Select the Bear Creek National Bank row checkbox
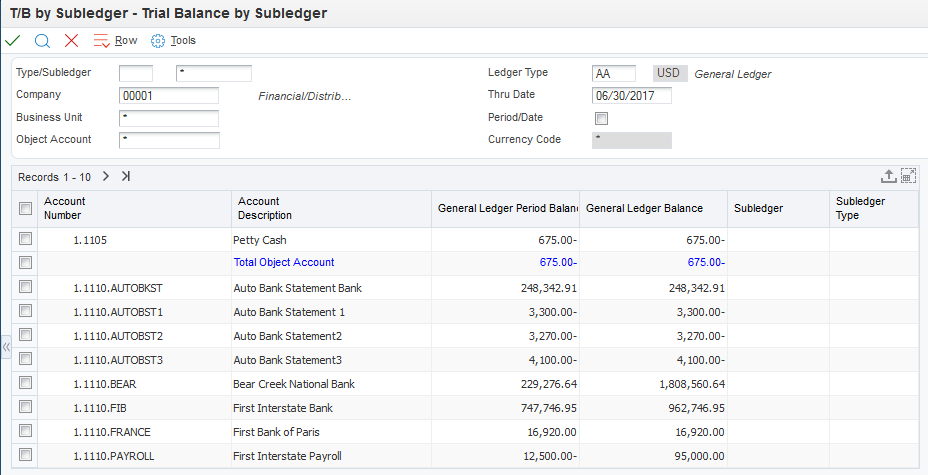Screen dimensions: 928x475 point(26,383)
